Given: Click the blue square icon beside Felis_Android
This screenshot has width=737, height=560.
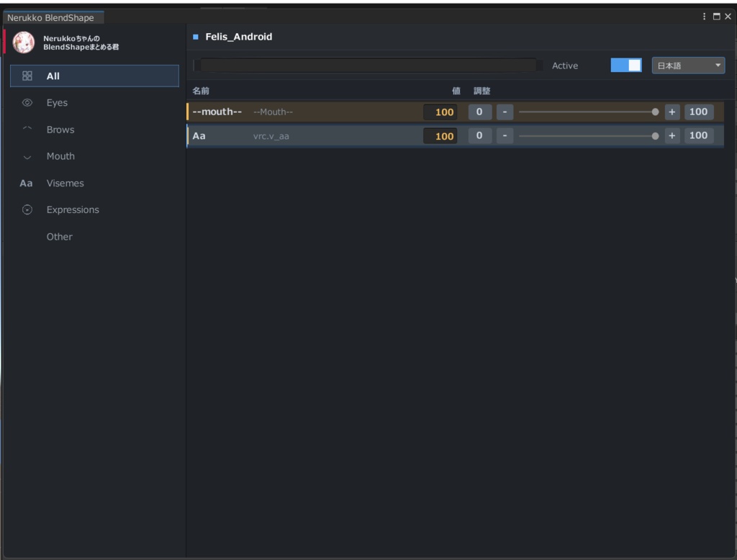Looking at the screenshot, I should click(x=196, y=37).
